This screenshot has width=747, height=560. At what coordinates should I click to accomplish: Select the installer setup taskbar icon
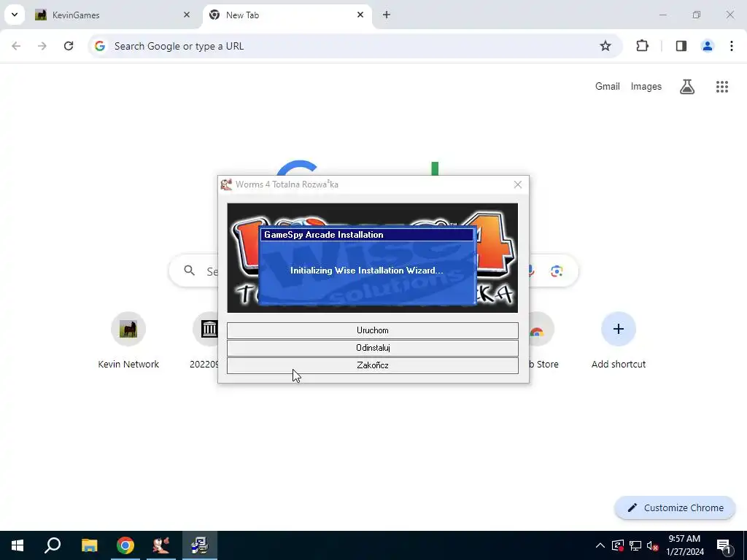tap(200, 545)
